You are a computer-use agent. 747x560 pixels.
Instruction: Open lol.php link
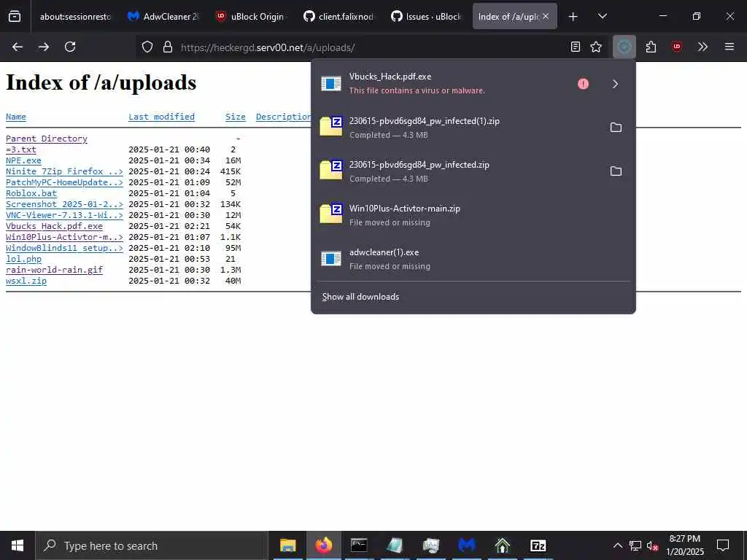tap(23, 259)
